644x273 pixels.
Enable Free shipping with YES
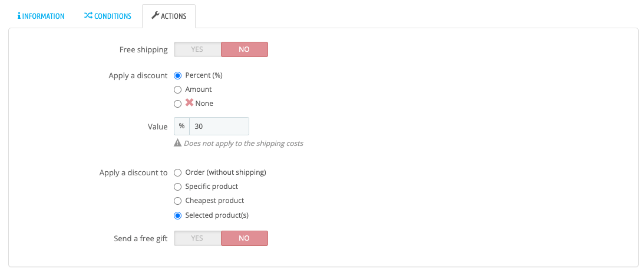pos(197,49)
